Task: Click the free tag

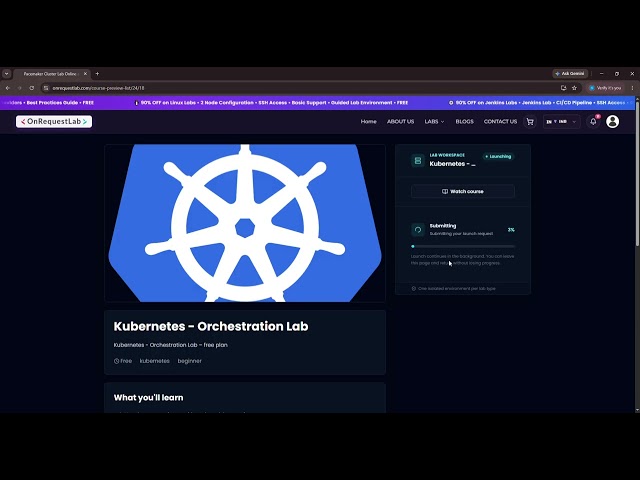Action: click(x=126, y=361)
